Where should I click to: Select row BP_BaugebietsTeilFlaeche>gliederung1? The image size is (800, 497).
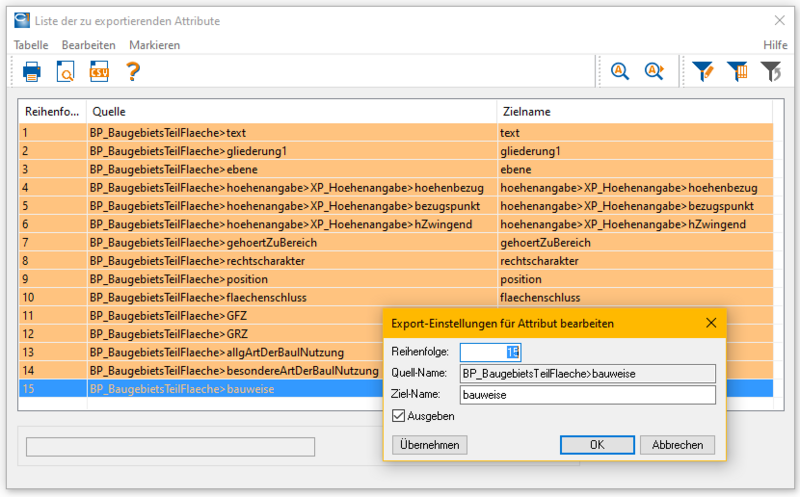click(396, 151)
